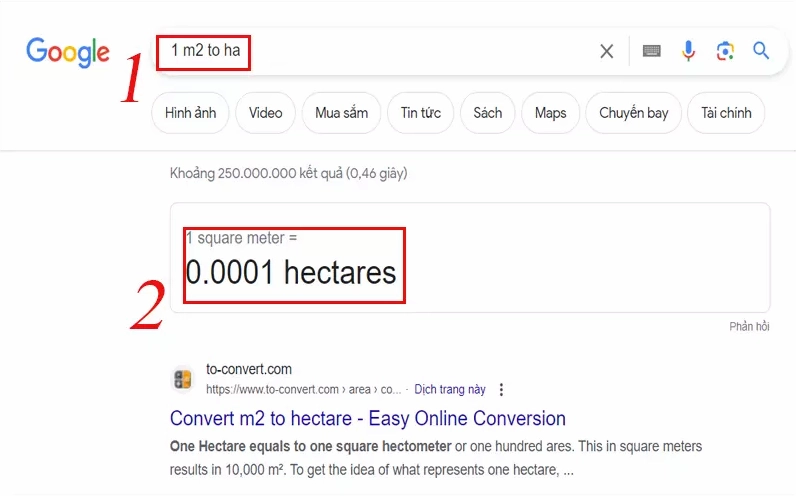
Task: Search by image with camera lens icon
Action: (725, 51)
